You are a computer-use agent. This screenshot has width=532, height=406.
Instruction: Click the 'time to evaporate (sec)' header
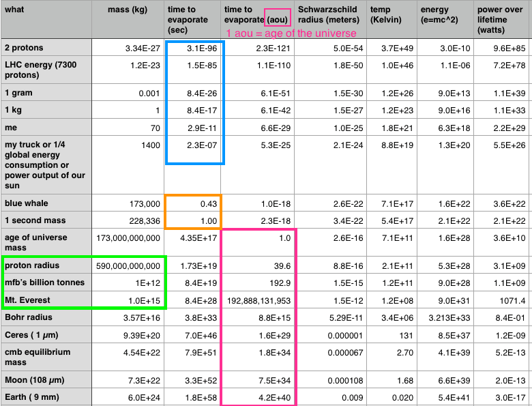(192, 19)
